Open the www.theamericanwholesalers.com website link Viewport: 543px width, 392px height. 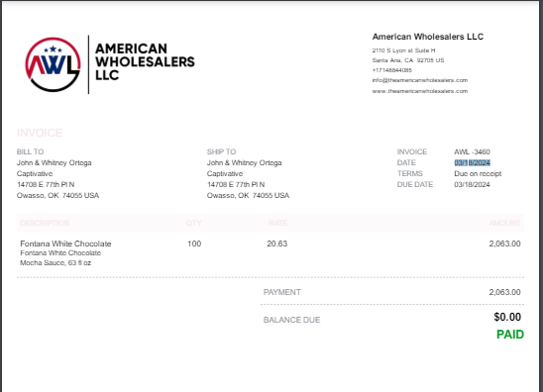click(420, 91)
